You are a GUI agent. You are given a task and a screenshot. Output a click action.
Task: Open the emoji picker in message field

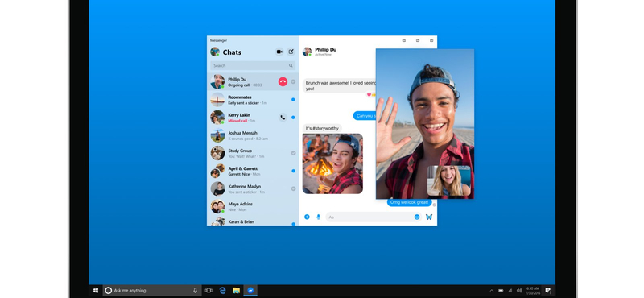click(417, 217)
